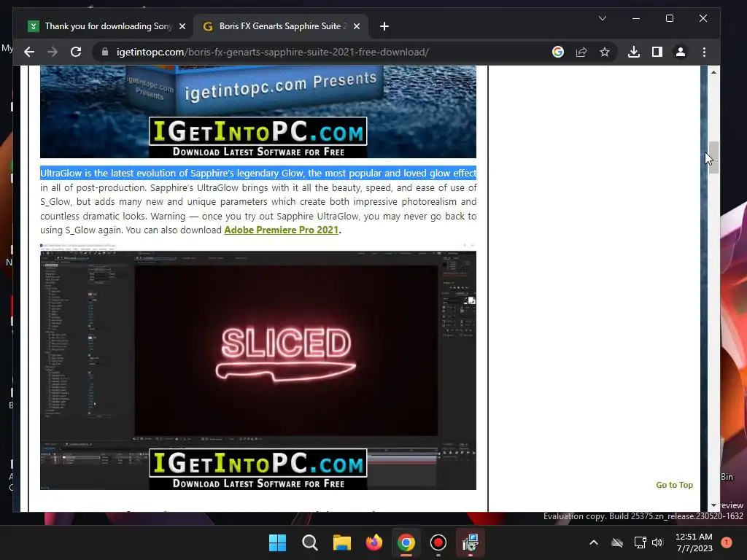The width and height of the screenshot is (747, 560).
Task: Click the highlighted 'UltraGlow is the latest evolution' text
Action: [x=258, y=173]
